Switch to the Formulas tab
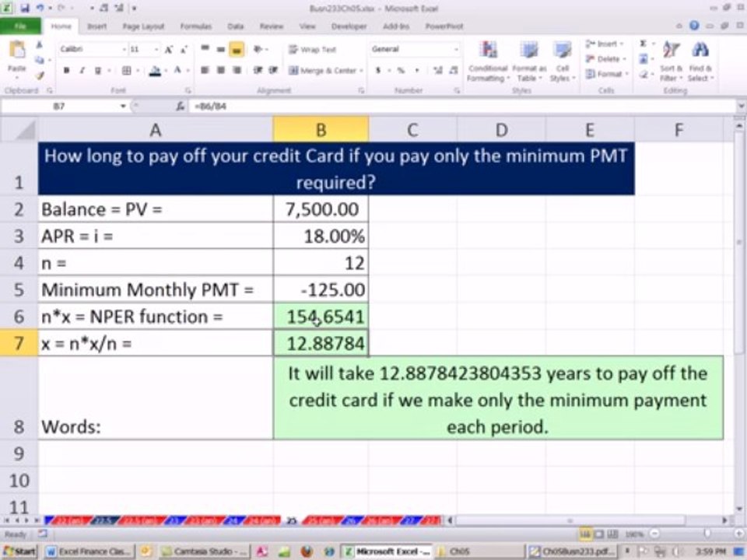This screenshot has height=560, width=747. pyautogui.click(x=196, y=26)
